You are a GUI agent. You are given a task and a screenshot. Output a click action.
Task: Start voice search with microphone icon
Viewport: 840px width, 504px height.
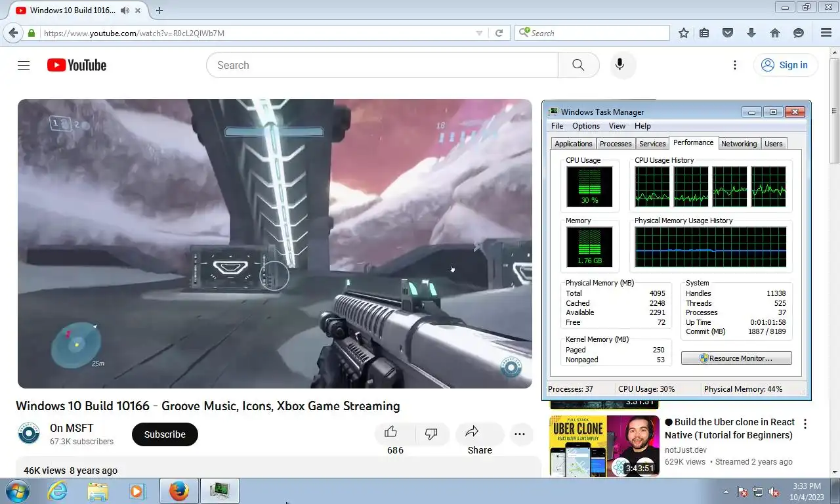tap(619, 65)
